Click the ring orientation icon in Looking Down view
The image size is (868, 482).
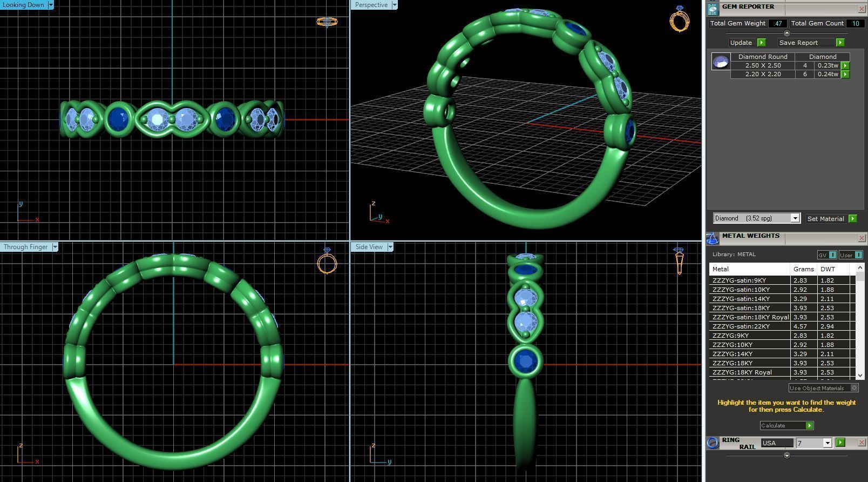[327, 22]
